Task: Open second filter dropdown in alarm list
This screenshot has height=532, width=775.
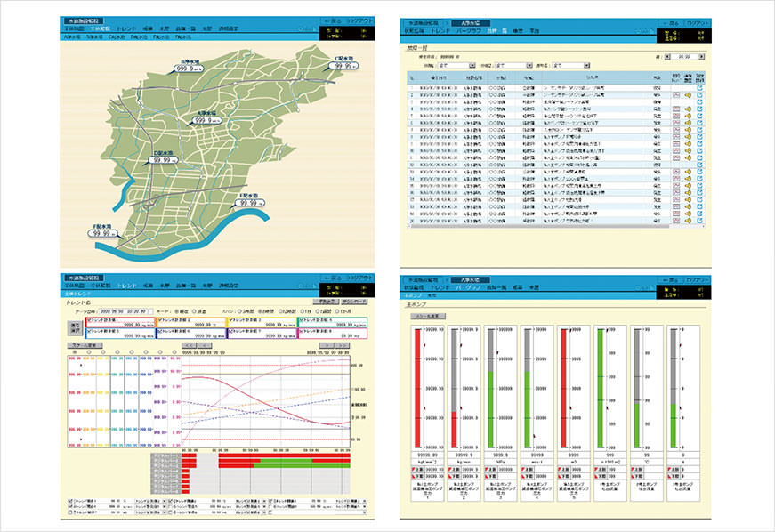Action: [513, 65]
